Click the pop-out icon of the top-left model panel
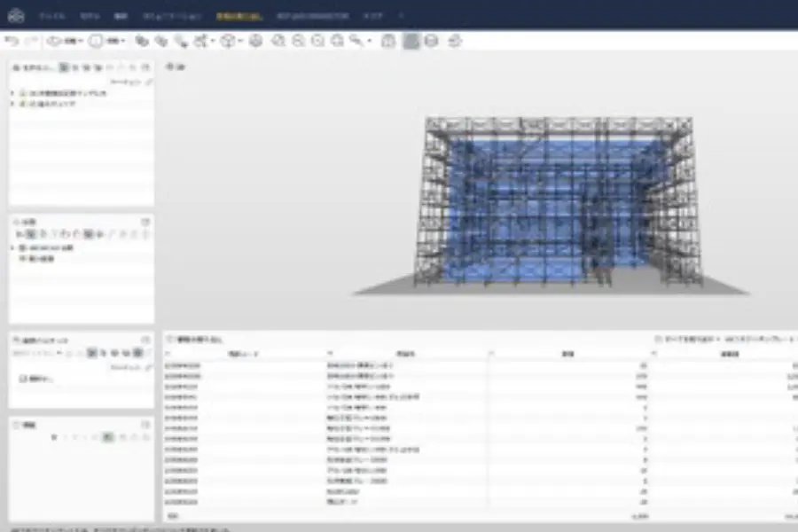This screenshot has width=798, height=532. pos(145,67)
